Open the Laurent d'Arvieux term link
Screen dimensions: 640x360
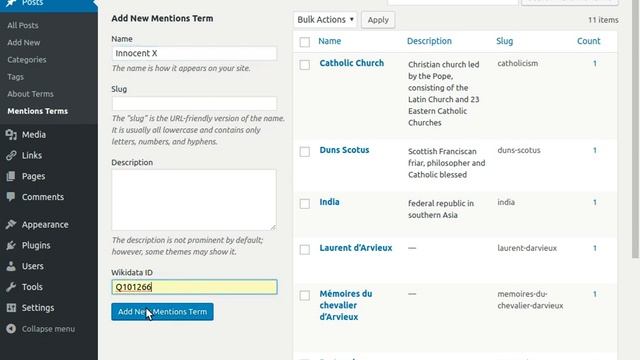point(356,248)
